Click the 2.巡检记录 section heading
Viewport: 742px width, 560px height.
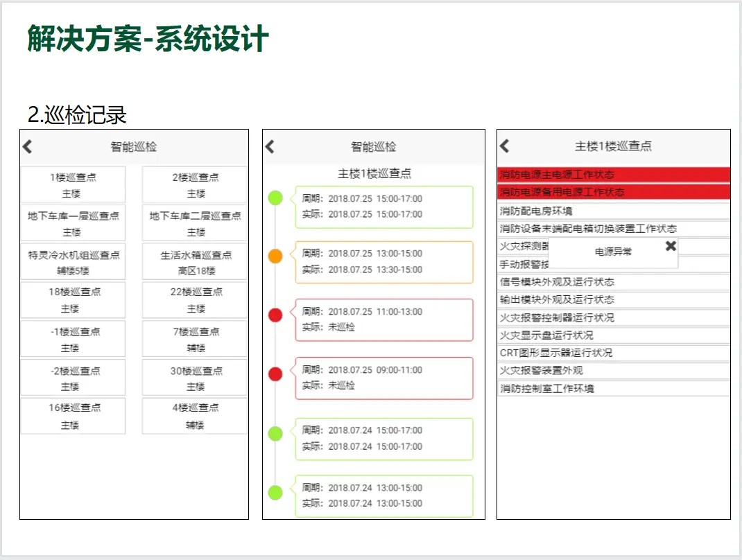[x=77, y=114]
